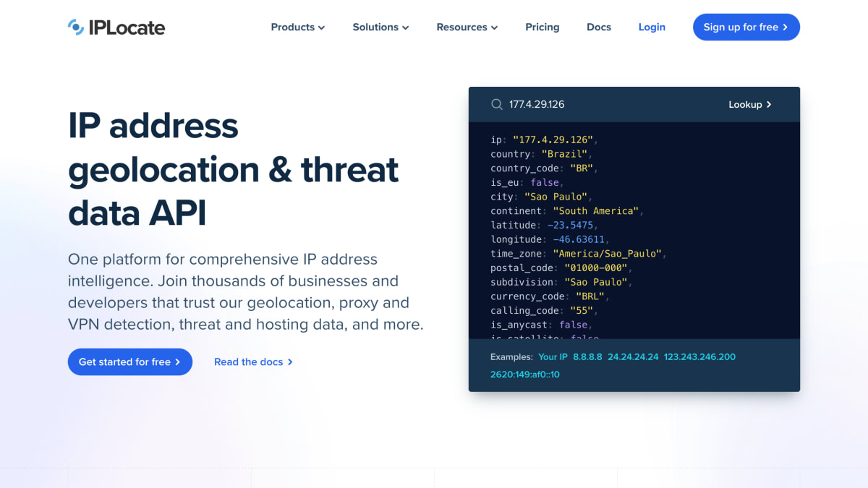Select the 2620:149:af0::10 example IP
Viewport: 868px width, 488px height.
(x=525, y=374)
